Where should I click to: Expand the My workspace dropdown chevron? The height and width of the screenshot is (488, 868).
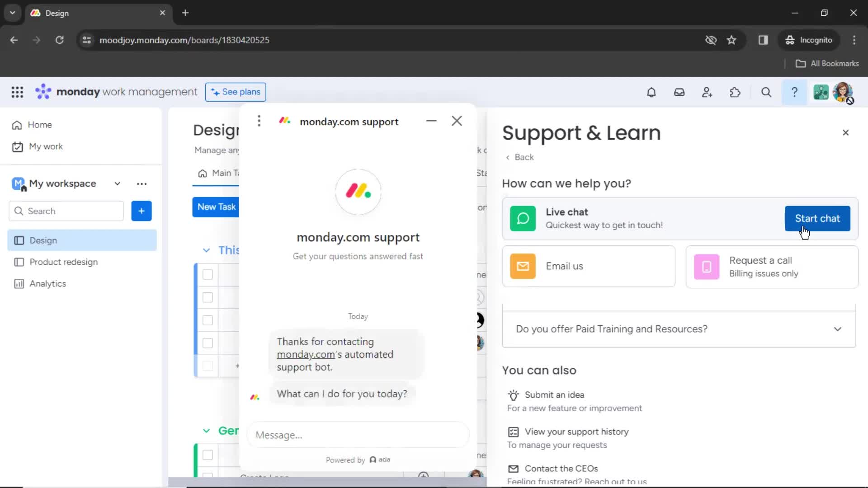117,183
